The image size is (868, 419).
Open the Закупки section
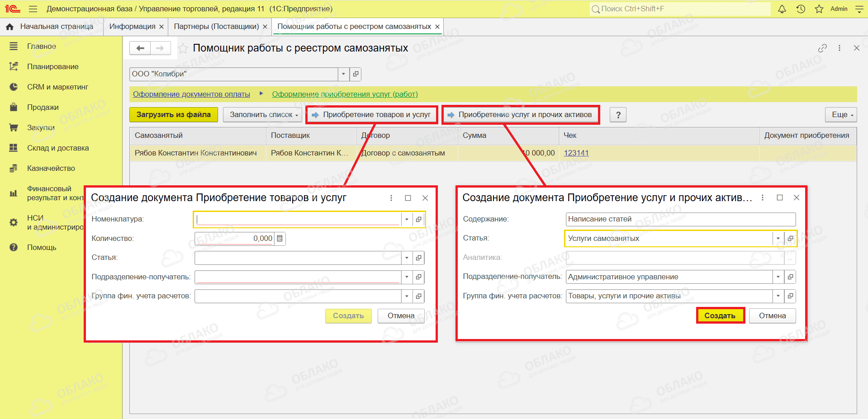click(x=41, y=127)
